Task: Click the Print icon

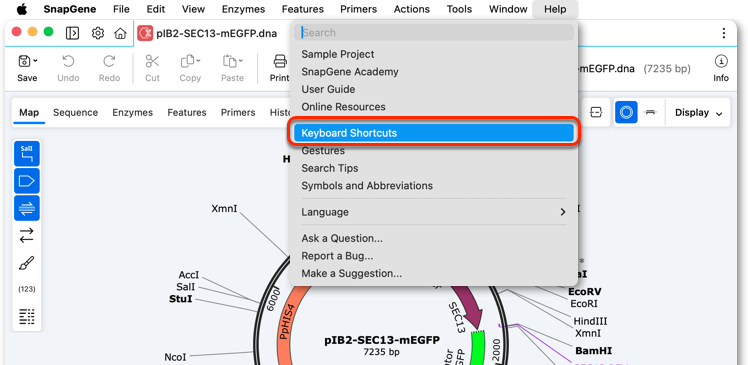Action: click(280, 61)
